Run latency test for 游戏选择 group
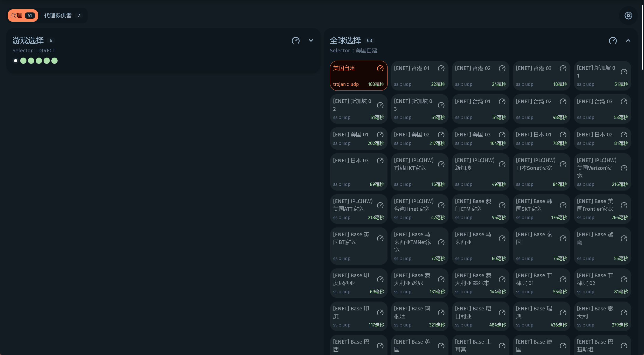The width and height of the screenshot is (644, 355). pos(295,40)
